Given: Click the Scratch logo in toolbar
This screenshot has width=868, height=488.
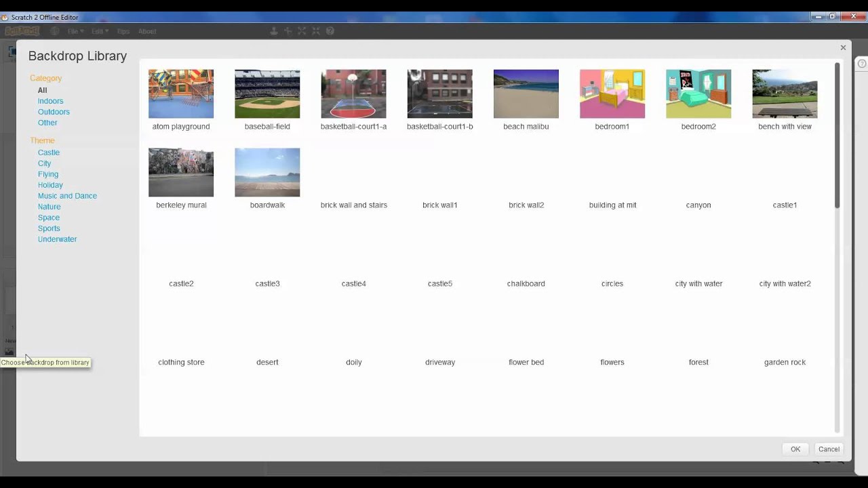Looking at the screenshot, I should click(22, 31).
